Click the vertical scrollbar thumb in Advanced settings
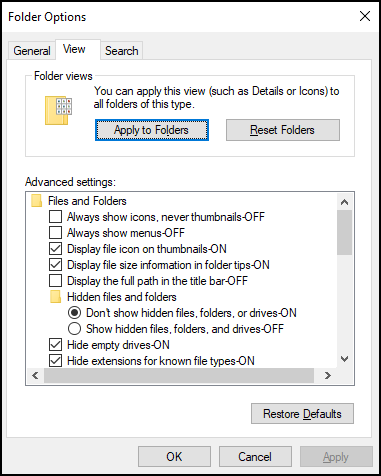Screen dimensions: 381x476 click(344, 233)
